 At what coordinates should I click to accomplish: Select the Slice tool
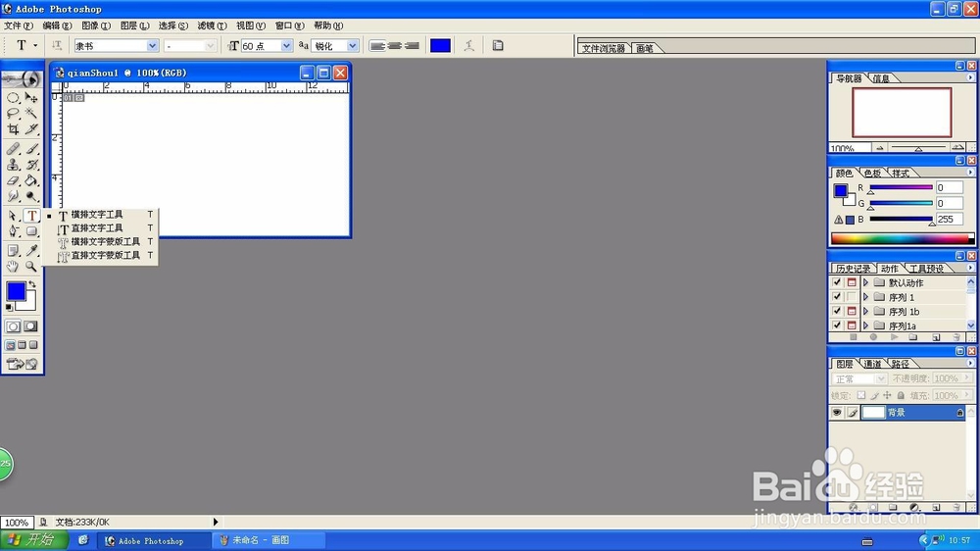pos(31,128)
